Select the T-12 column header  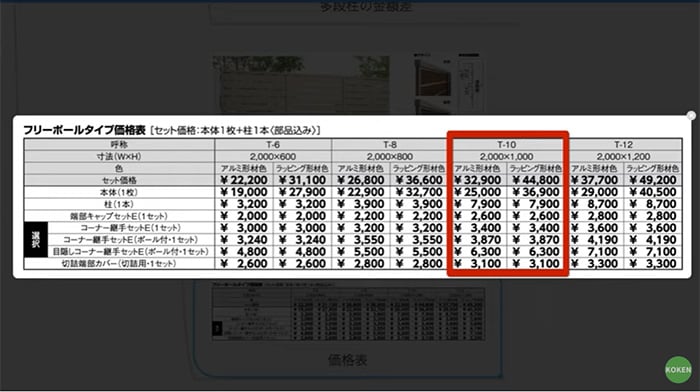tap(623, 145)
